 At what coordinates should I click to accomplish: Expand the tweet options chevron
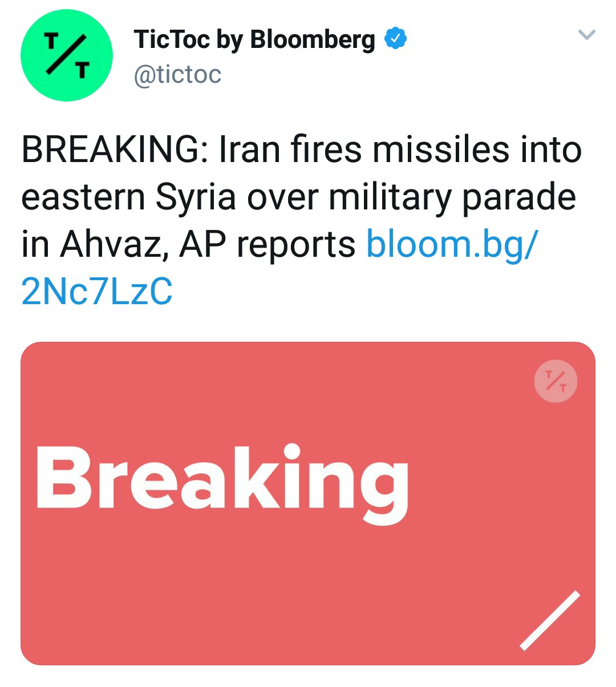click(586, 35)
